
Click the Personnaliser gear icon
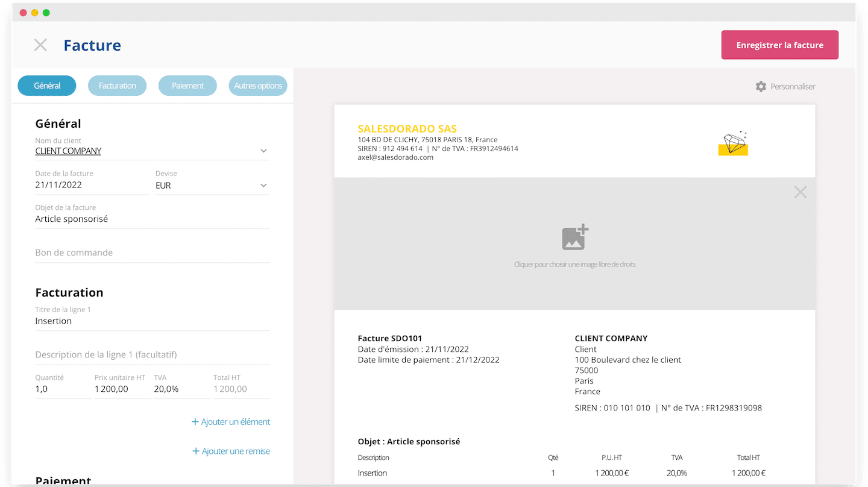761,86
